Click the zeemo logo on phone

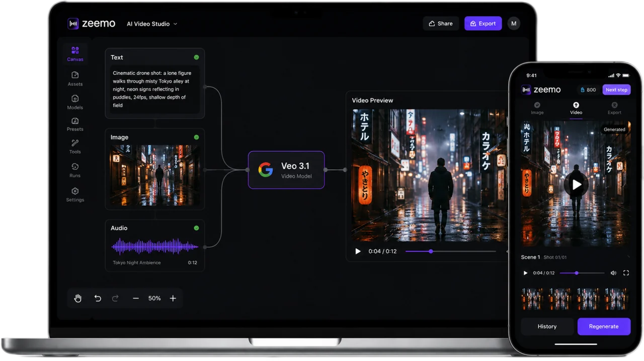coord(541,90)
